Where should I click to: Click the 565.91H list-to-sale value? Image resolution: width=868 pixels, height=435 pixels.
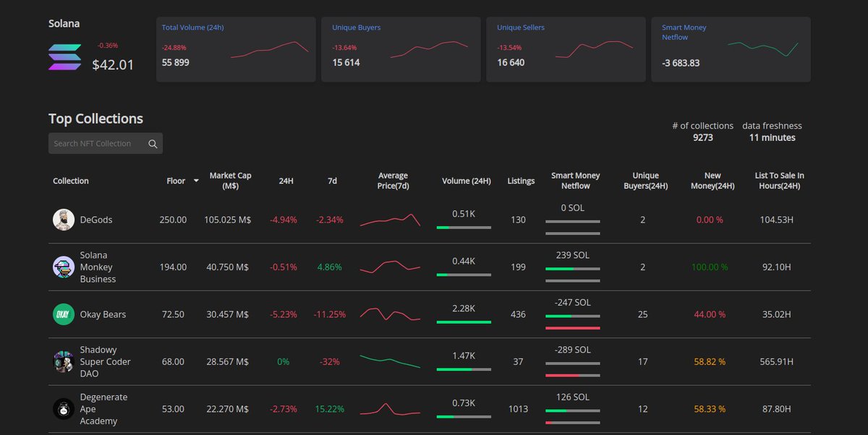tap(776, 361)
